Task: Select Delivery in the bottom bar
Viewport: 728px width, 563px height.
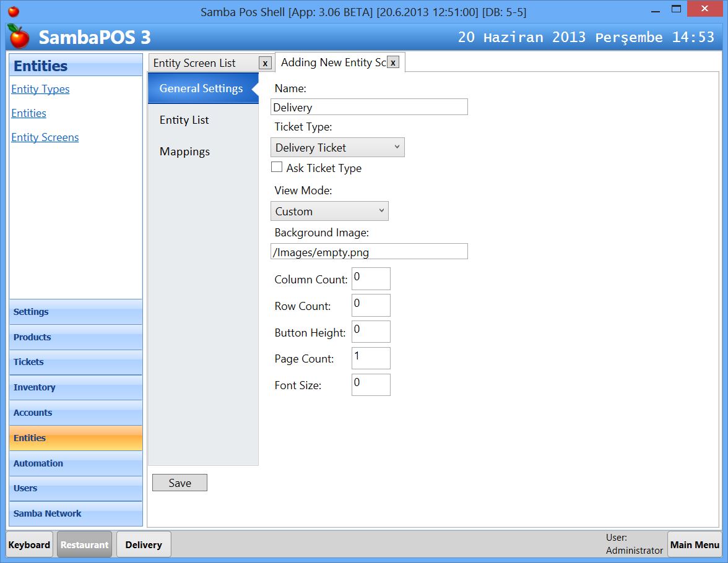Action: pyautogui.click(x=143, y=544)
